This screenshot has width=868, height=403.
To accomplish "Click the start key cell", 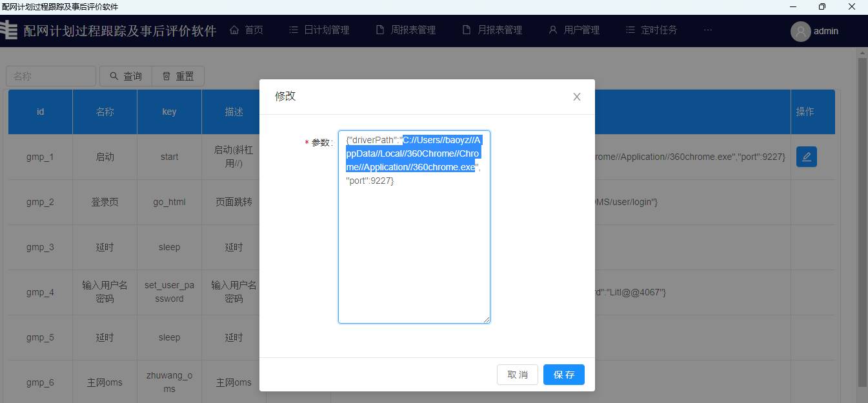I will coord(170,157).
